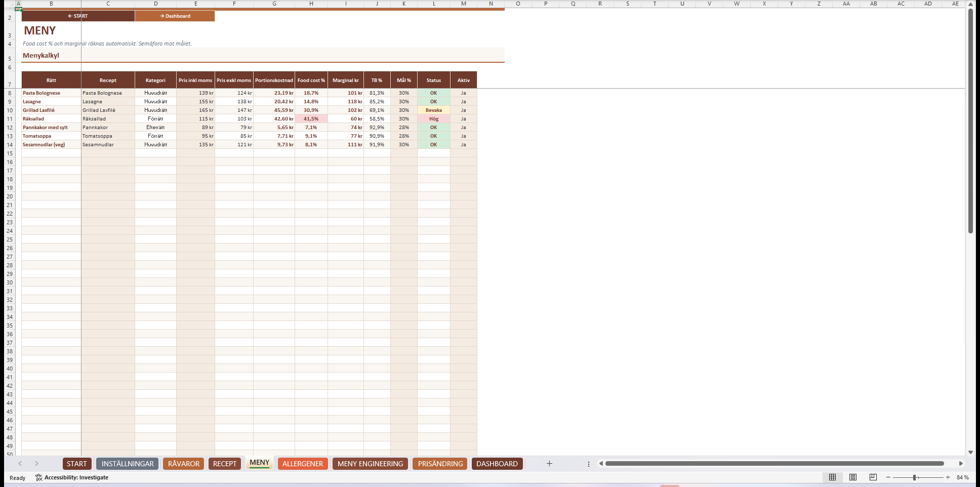980x487 pixels.
Task: Click the vertical scrollbar thumb
Action: click(970, 121)
